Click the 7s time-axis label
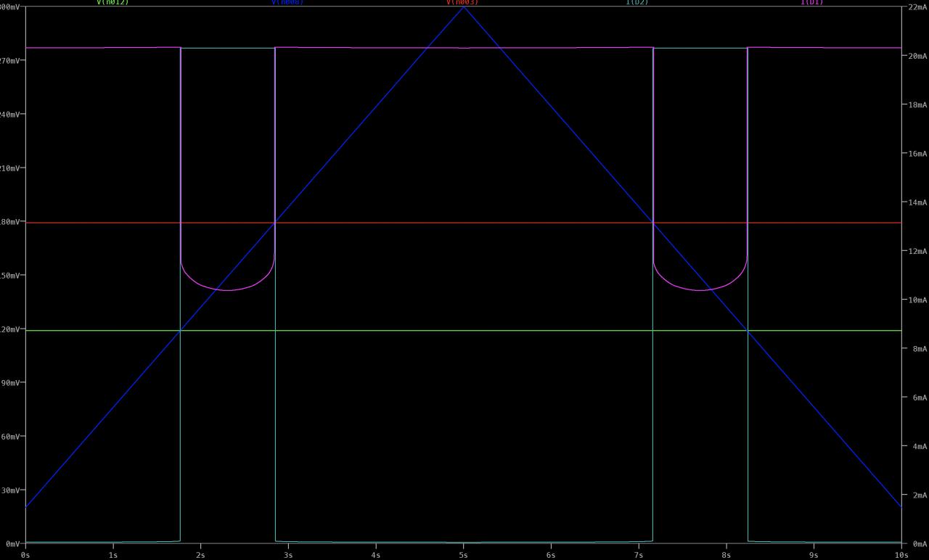This screenshot has height=560, width=929. click(639, 555)
